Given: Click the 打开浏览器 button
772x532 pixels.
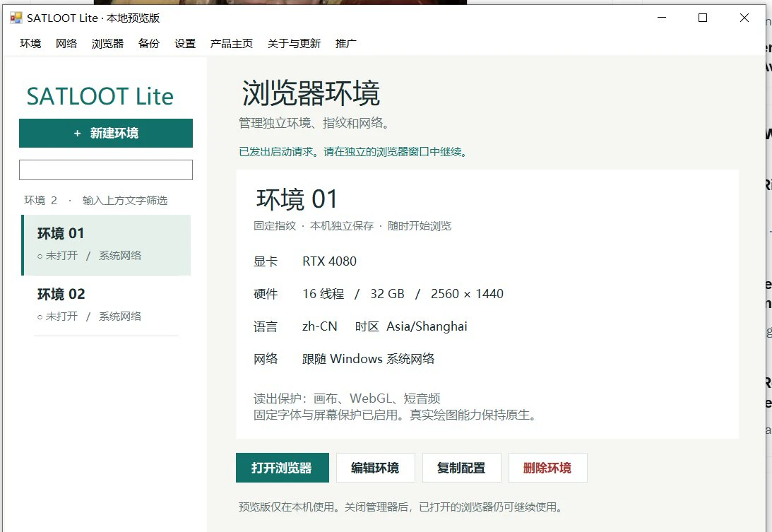Looking at the screenshot, I should [283, 468].
